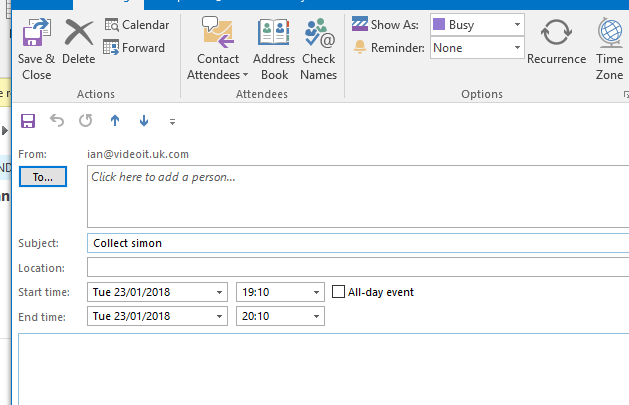Open the Recurrence settings
Screen dimensions: 629x405
click(556, 35)
